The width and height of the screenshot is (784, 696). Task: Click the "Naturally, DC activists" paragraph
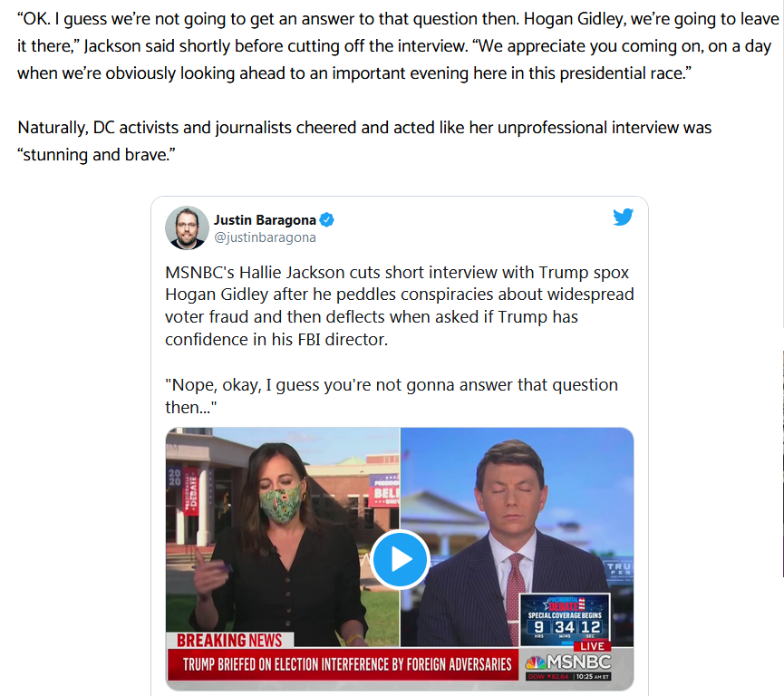(364, 141)
